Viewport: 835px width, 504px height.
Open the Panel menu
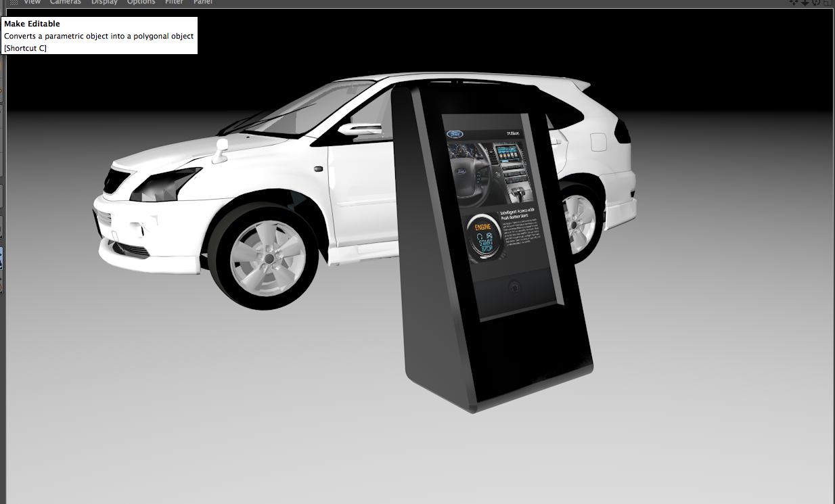pos(203,2)
